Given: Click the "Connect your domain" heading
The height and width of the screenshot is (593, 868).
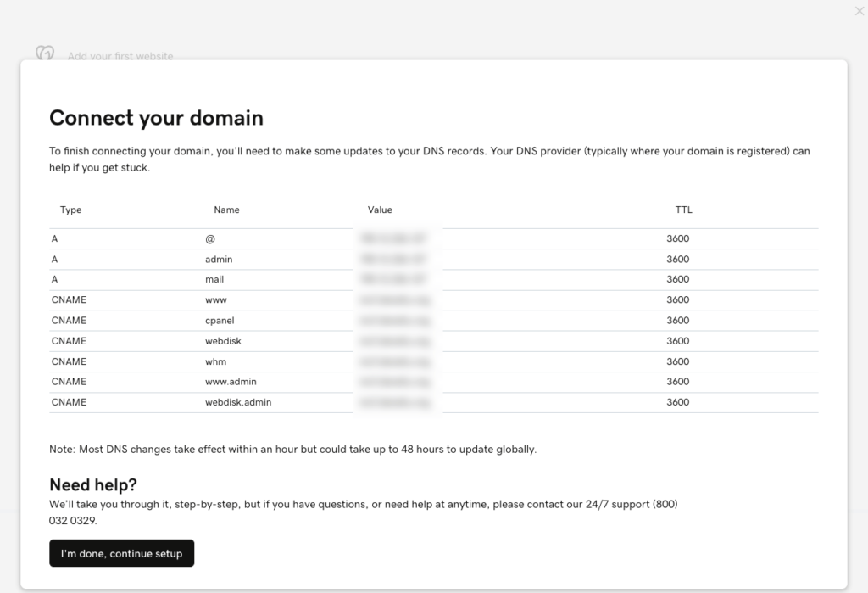Looking at the screenshot, I should [156, 118].
